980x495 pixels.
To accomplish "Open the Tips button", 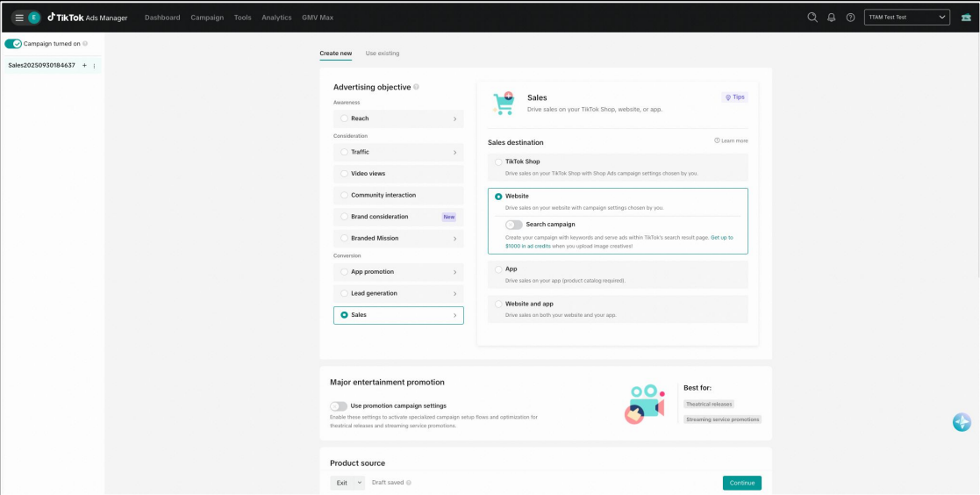I will click(x=734, y=97).
